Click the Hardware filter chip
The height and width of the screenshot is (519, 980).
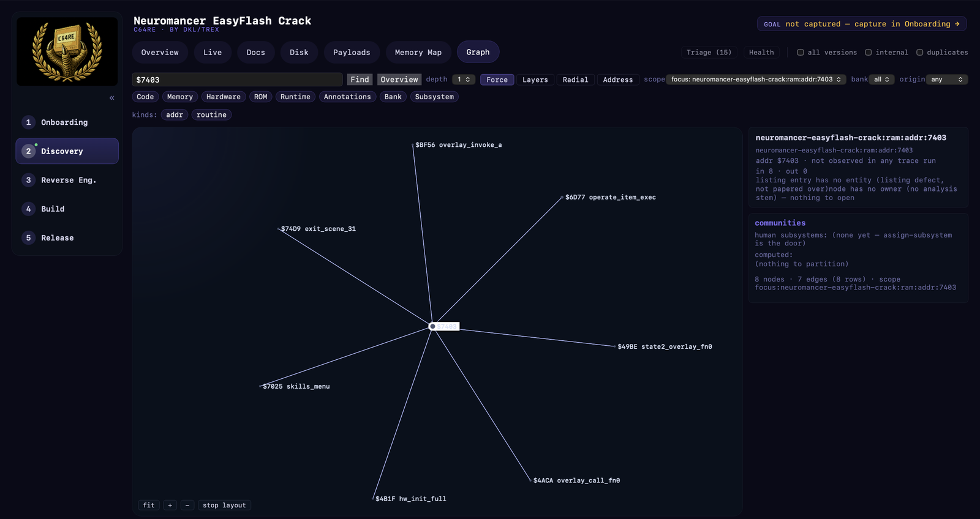(x=224, y=97)
